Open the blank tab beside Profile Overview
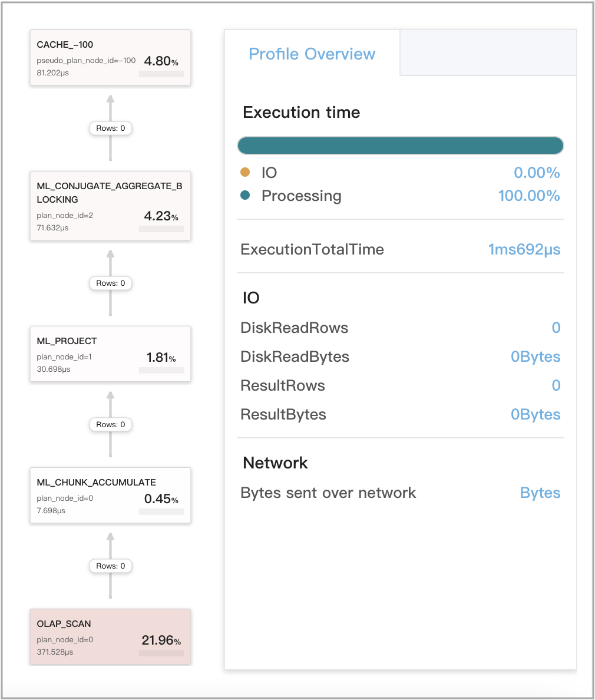Screen dimensions: 595x700 coord(488,52)
